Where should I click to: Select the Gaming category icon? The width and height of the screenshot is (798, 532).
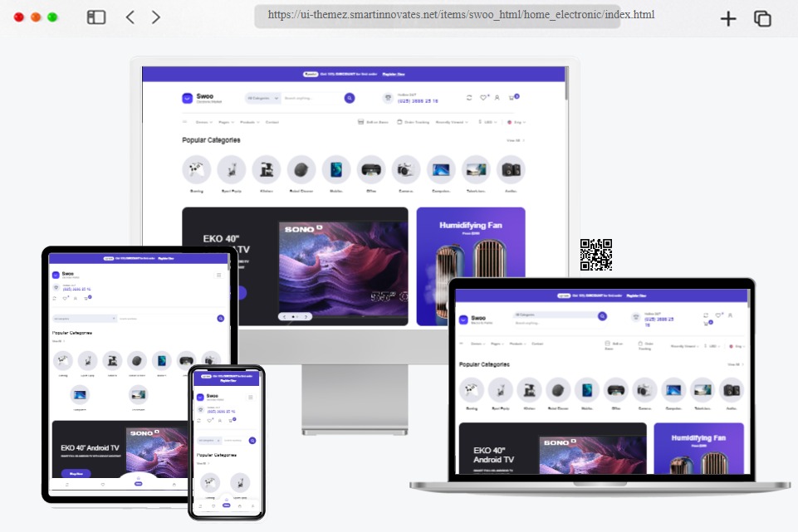click(196, 169)
